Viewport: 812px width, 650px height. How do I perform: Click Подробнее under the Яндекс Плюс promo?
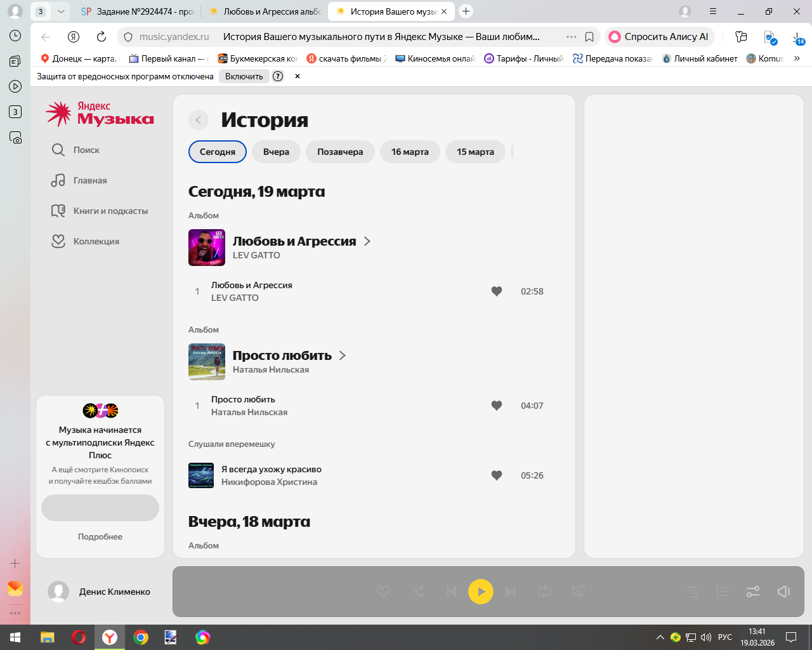[x=100, y=536]
